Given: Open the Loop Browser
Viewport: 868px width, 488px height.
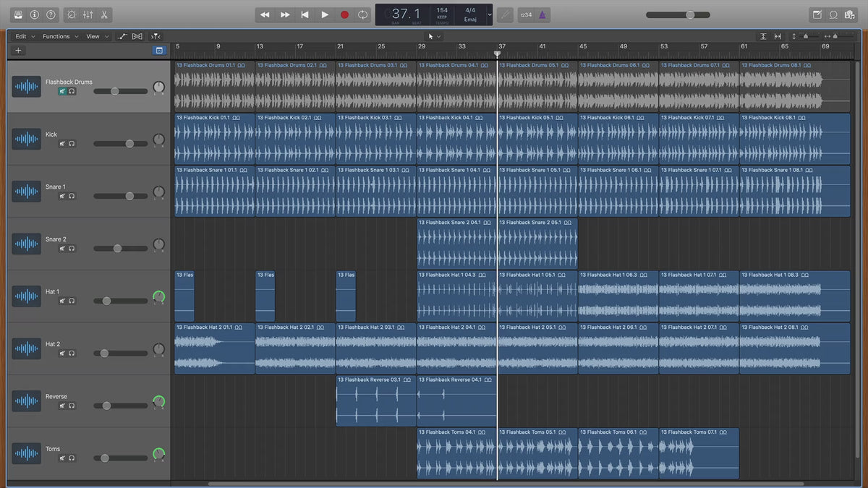Looking at the screenshot, I should 833,14.
